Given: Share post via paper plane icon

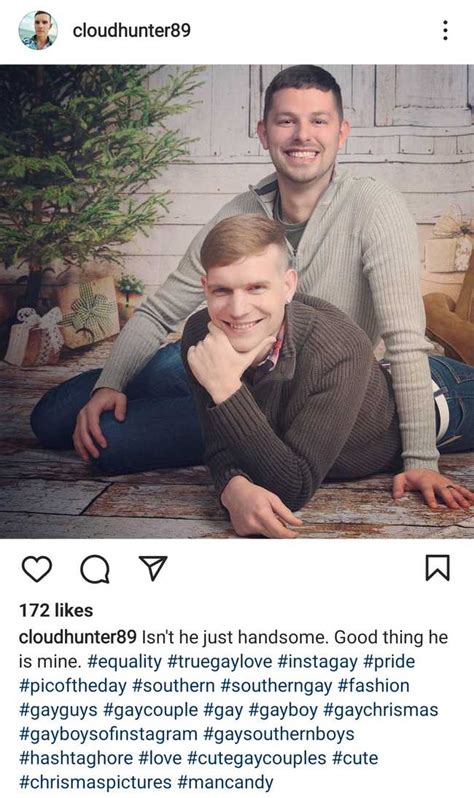Looking at the screenshot, I should click(153, 568).
